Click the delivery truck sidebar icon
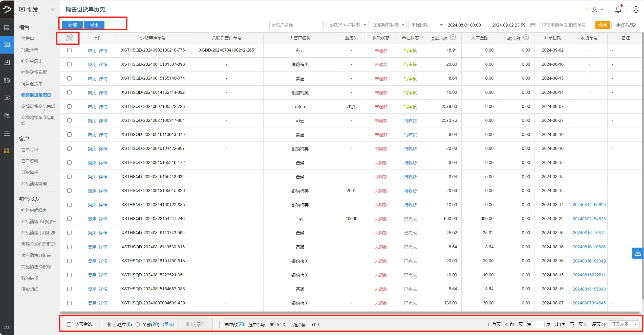644x335 pixels. tap(7, 80)
